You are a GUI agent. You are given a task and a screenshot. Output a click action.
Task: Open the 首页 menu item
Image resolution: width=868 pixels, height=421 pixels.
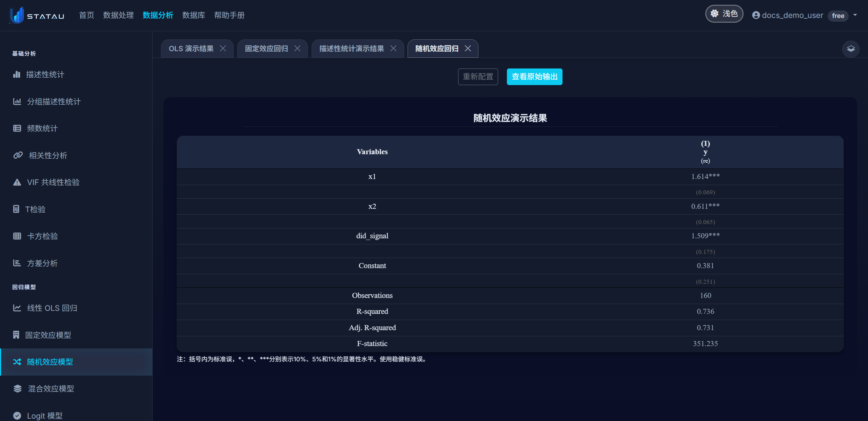coord(86,15)
